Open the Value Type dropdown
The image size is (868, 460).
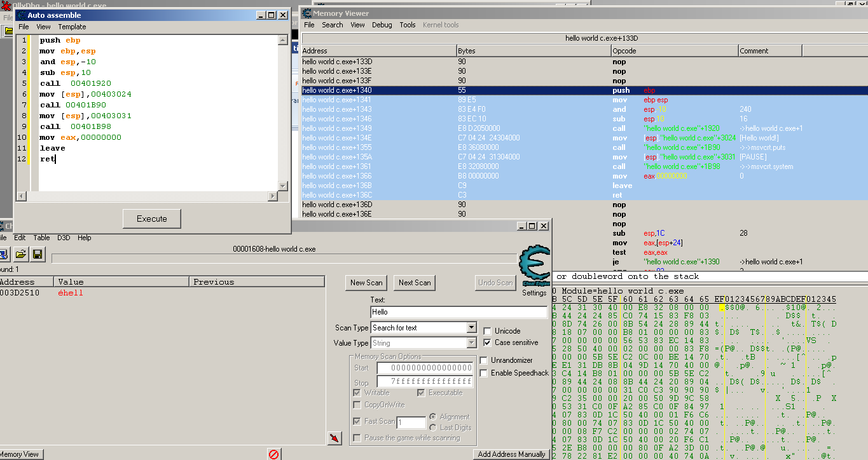471,343
